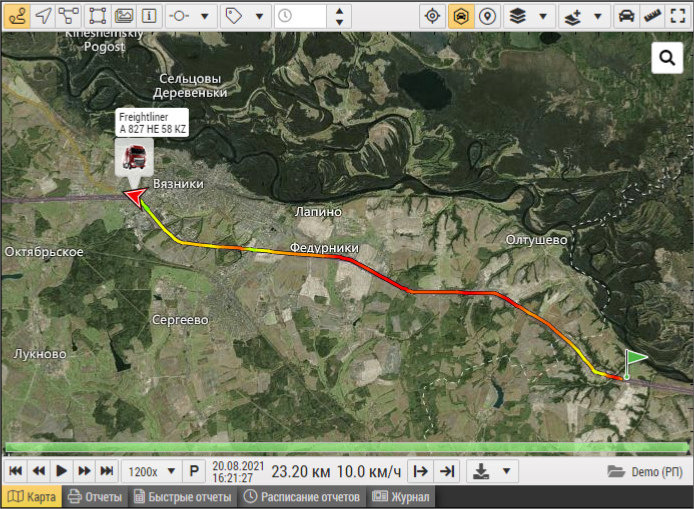The image size is (694, 509).
Task: Click the green finish flag marker
Action: (635, 364)
